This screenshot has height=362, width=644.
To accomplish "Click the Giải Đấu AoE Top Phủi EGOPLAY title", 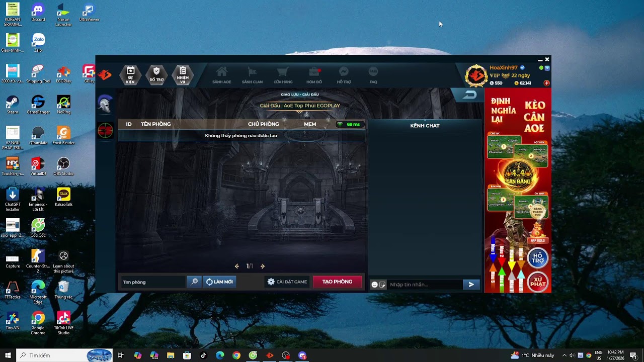I will [x=300, y=106].
